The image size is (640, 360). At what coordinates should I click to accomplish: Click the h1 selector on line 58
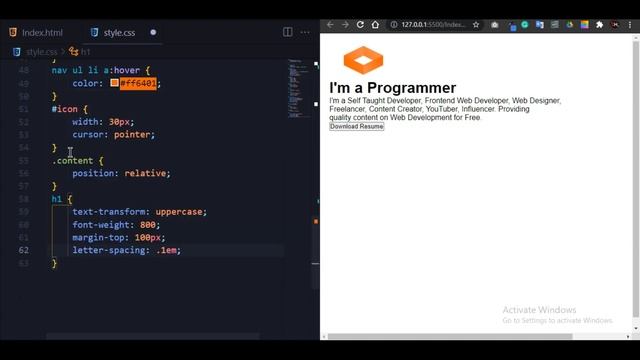(57, 199)
